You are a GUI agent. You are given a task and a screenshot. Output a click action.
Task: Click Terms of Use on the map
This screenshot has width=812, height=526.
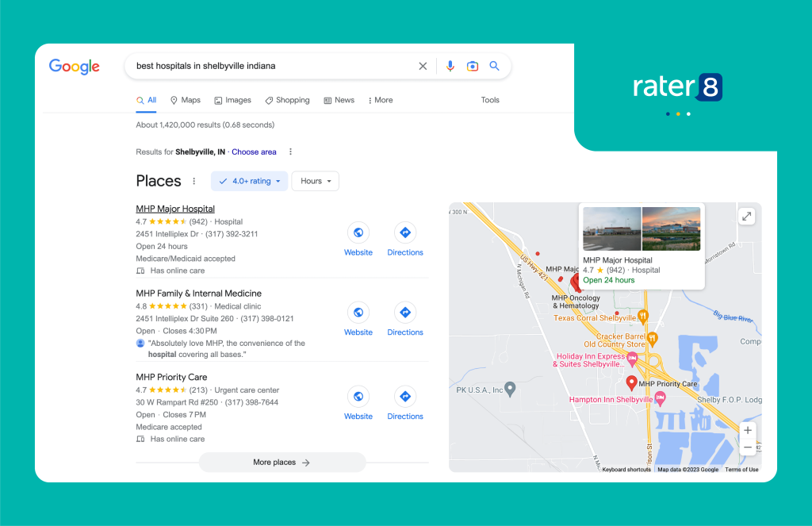[x=741, y=470]
